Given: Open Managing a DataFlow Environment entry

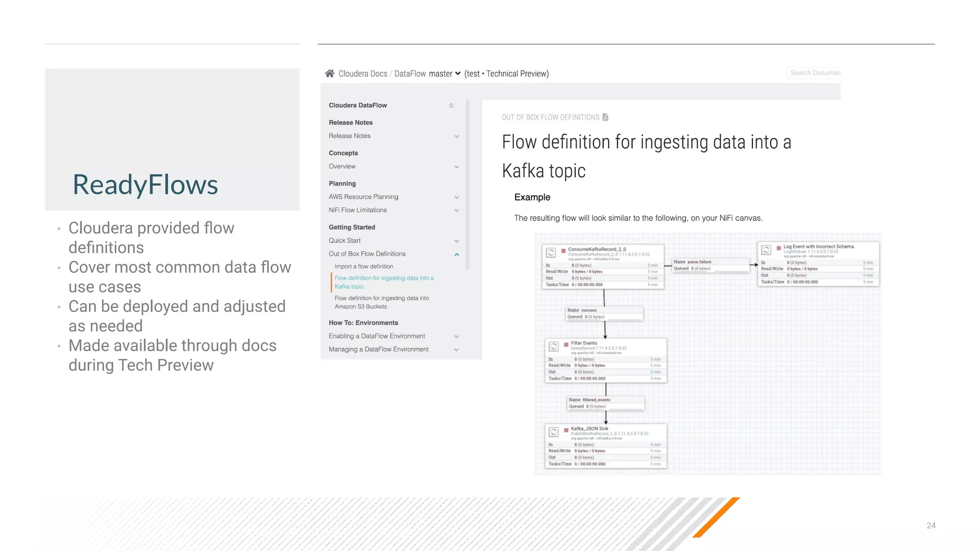Looking at the screenshot, I should point(379,349).
